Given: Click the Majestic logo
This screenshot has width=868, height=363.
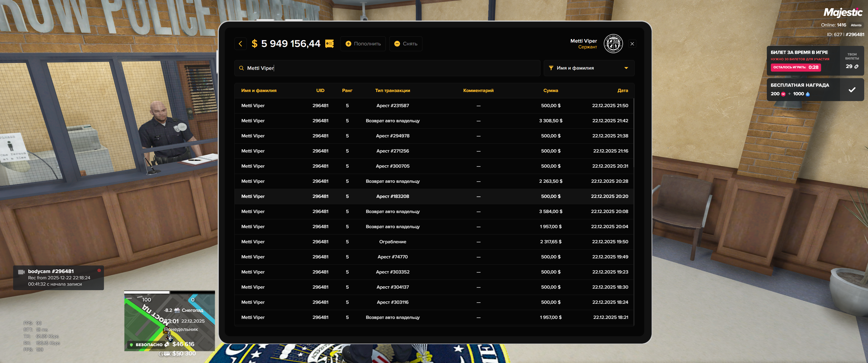Looking at the screenshot, I should pyautogui.click(x=843, y=12).
